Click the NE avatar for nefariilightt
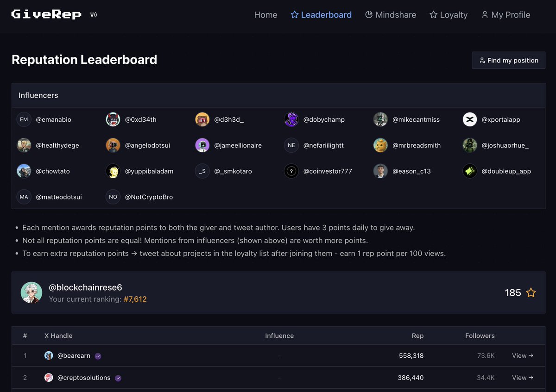 [x=291, y=145]
